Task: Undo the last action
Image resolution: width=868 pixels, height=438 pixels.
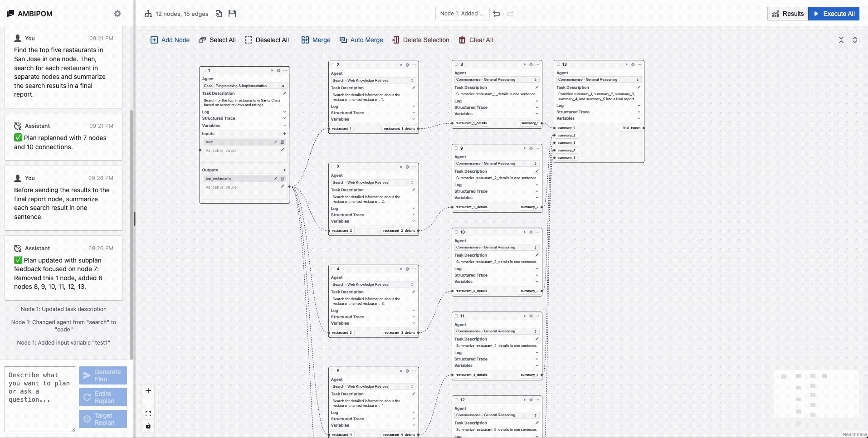Action: point(497,14)
